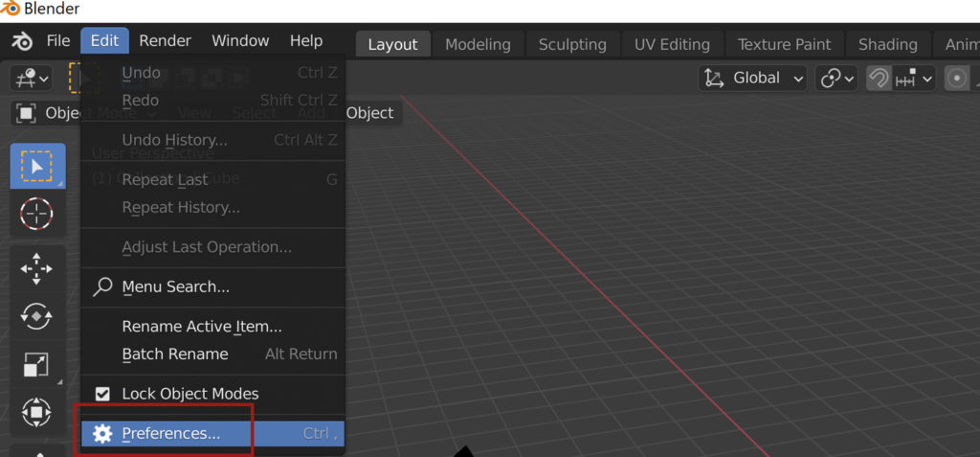
Task: Close the open Edit menu
Action: [104, 41]
